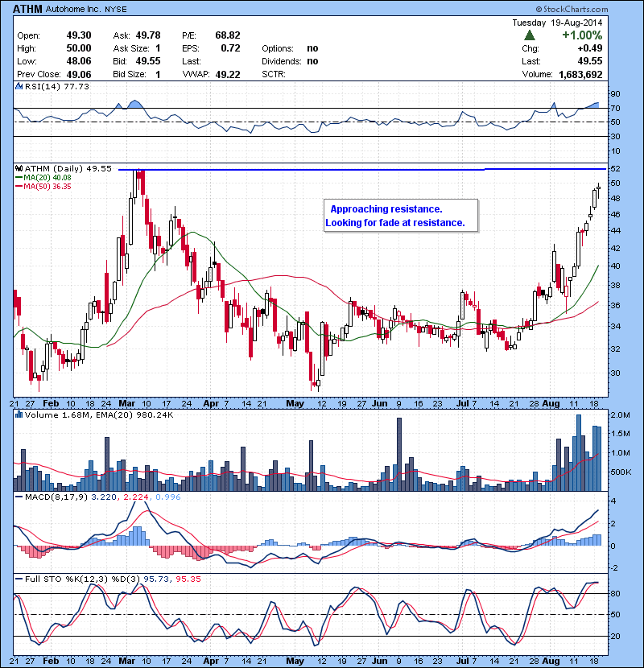
Task: Click the P/E value 68.82
Action: [x=228, y=35]
